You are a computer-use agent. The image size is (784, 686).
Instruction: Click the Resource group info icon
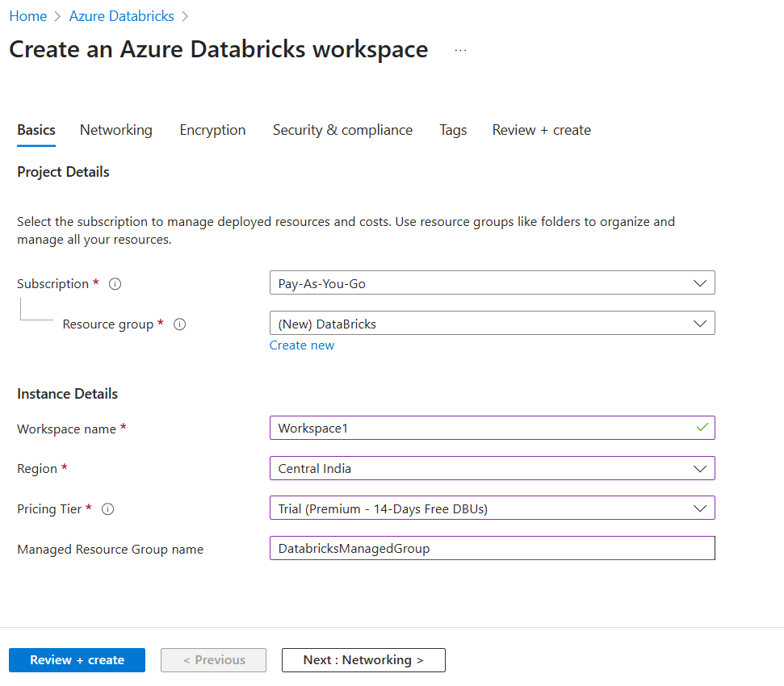[x=179, y=324]
